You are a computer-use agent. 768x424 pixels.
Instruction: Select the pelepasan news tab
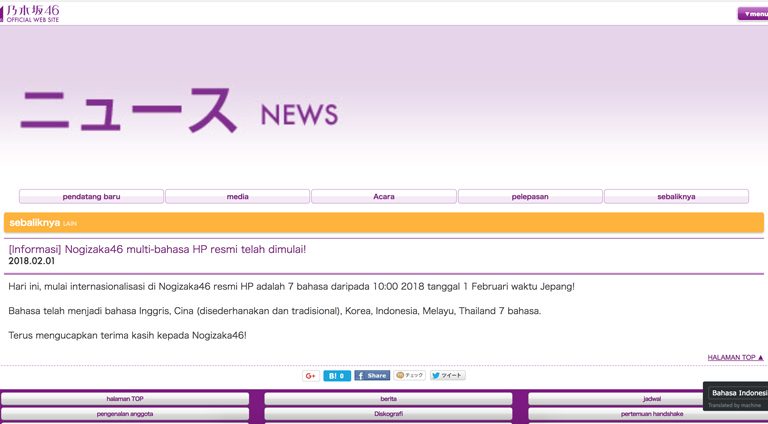pos(530,196)
